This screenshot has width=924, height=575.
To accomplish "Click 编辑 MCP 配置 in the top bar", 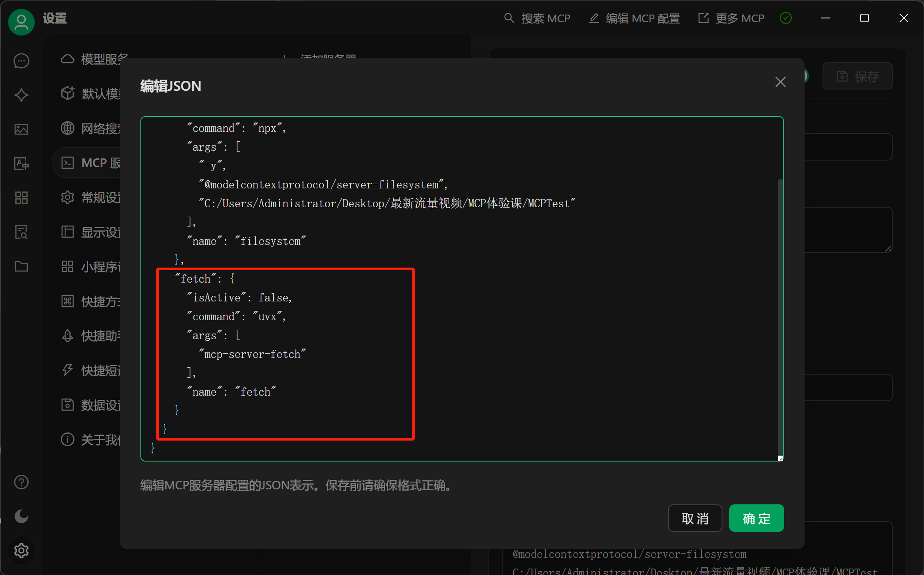I will 635,18.
